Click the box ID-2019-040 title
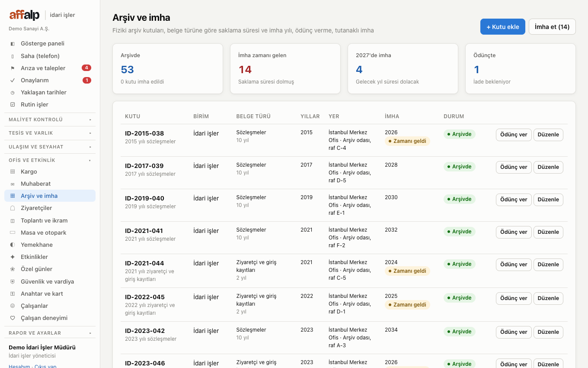Image resolution: width=588 pixels, height=368 pixels. [x=144, y=198]
